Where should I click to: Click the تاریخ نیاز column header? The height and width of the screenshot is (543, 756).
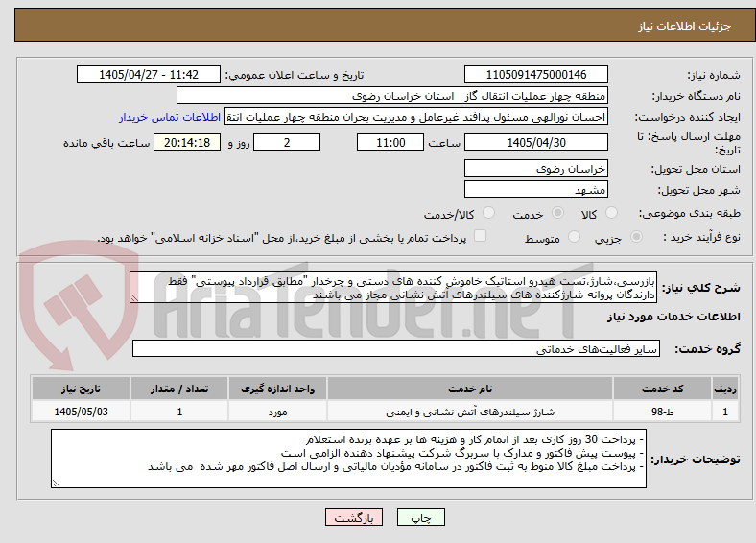tap(81, 389)
